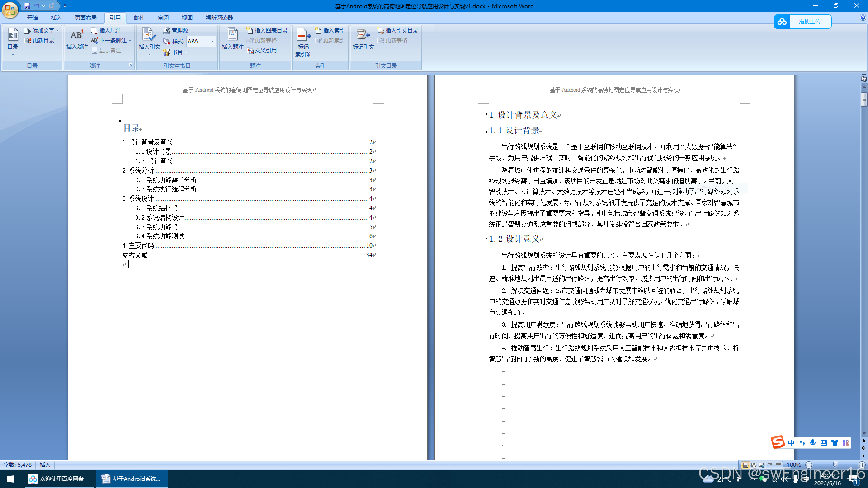
Task: Open the APA citation style dropdown
Action: pyautogui.click(x=212, y=41)
